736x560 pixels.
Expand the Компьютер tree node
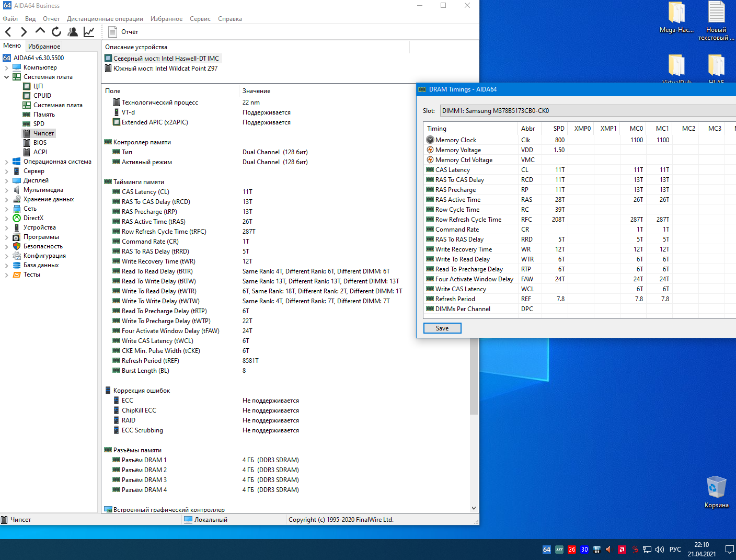point(6,67)
